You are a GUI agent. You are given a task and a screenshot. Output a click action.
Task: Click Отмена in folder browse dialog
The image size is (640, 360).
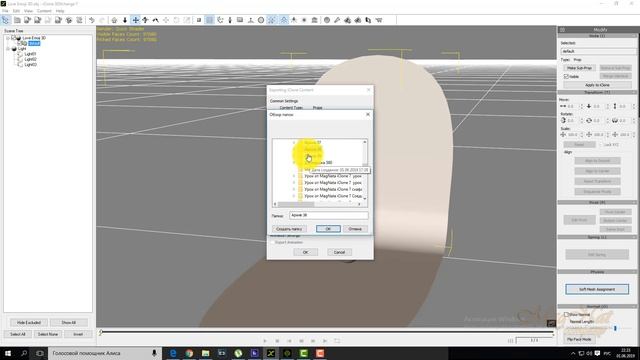click(x=355, y=229)
